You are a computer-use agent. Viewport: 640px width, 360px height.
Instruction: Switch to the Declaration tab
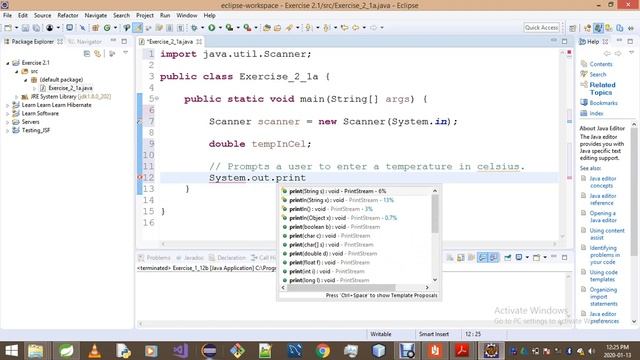[227, 258]
